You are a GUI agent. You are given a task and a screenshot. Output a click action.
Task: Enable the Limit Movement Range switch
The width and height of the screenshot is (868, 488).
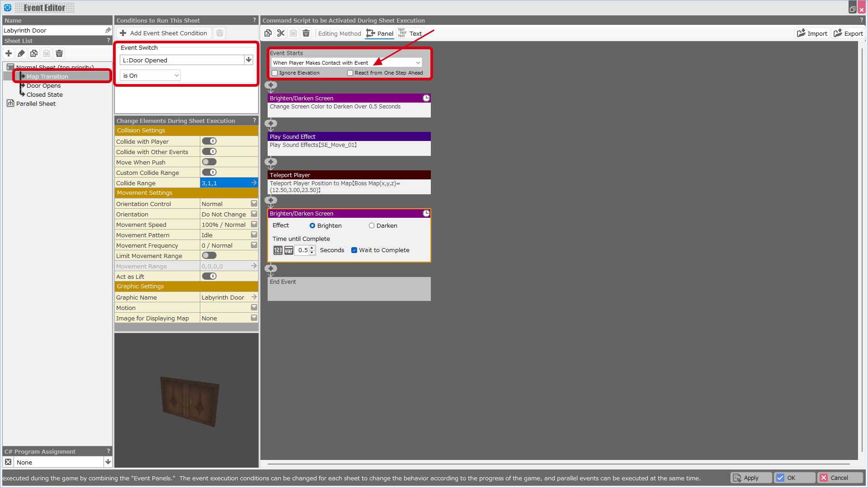tap(209, 256)
